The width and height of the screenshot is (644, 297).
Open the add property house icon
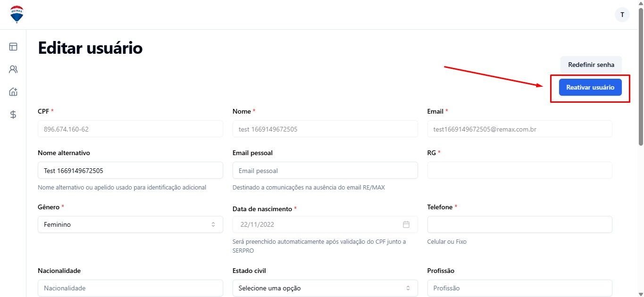(13, 92)
